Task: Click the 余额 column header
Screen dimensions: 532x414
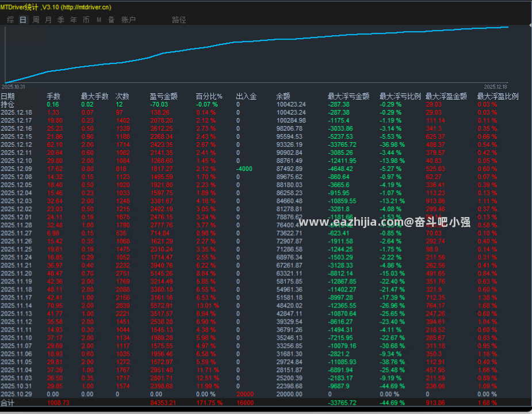Action: point(283,97)
